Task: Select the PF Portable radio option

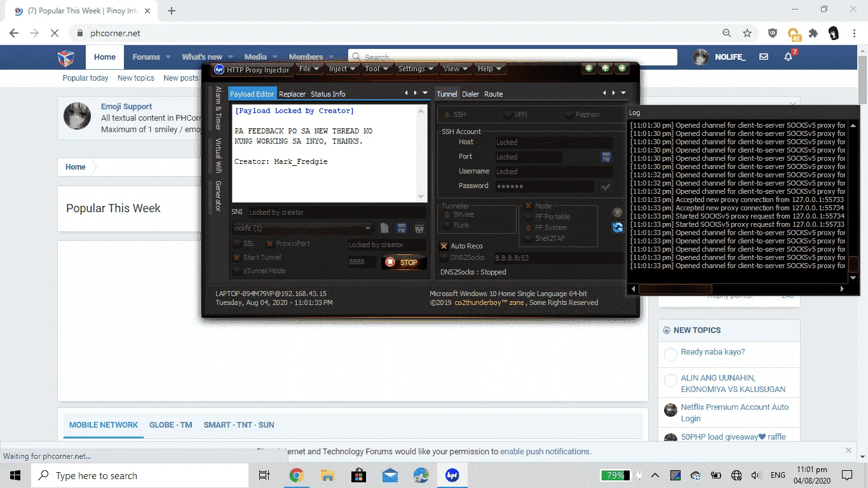Action: [529, 217]
